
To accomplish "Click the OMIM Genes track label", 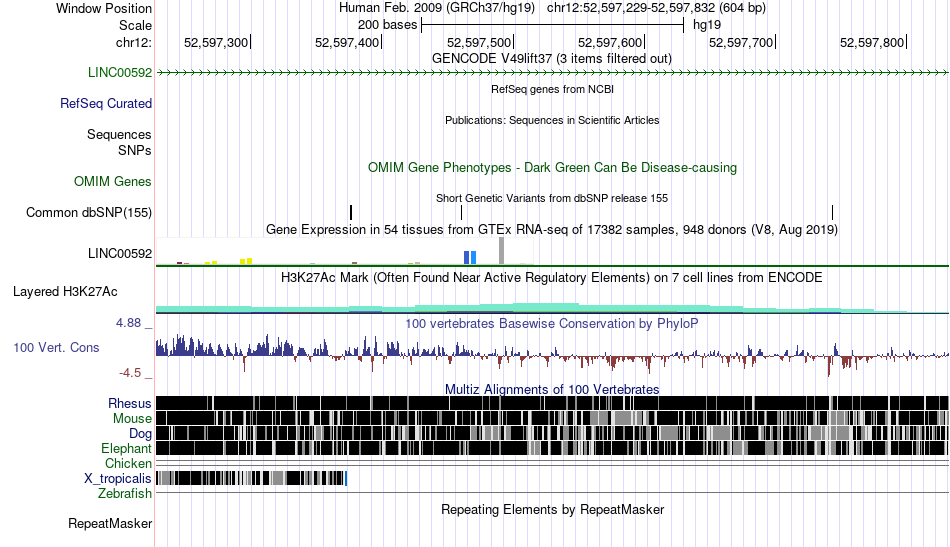I will pyautogui.click(x=113, y=182).
